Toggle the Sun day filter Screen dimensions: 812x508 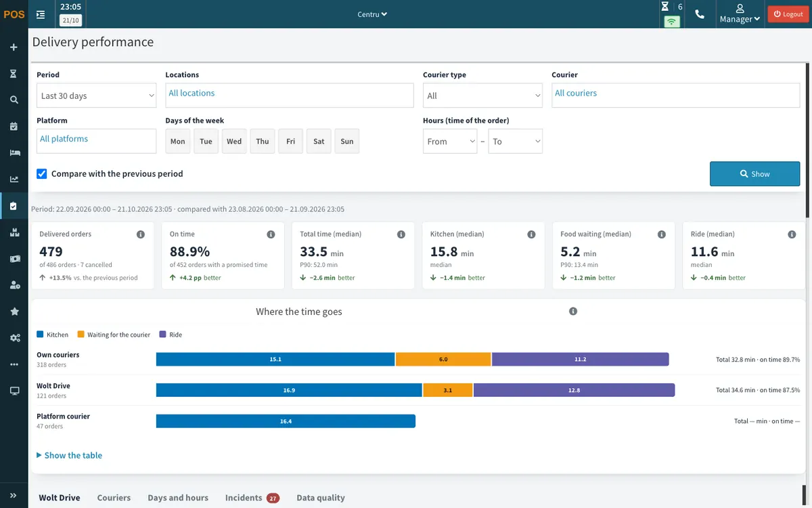(347, 141)
